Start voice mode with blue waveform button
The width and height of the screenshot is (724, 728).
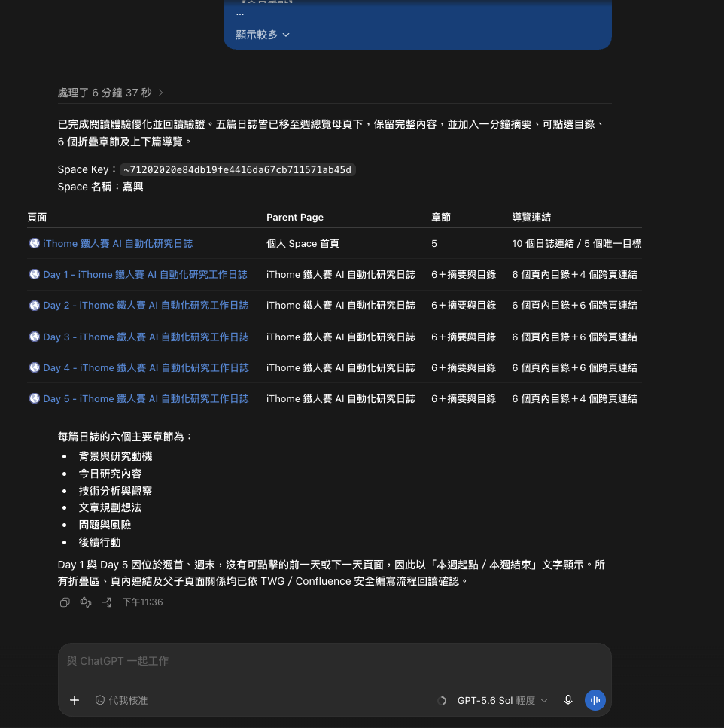[x=595, y=700]
